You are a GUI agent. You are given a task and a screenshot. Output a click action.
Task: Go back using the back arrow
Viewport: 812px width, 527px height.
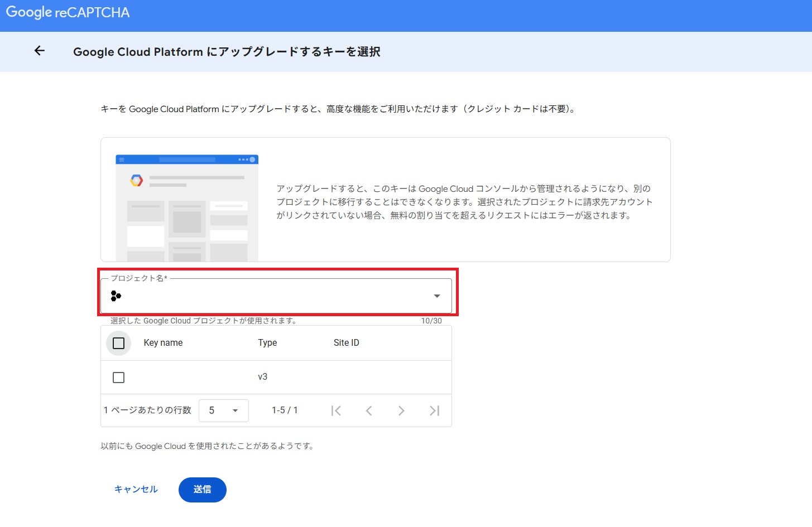tap(39, 51)
